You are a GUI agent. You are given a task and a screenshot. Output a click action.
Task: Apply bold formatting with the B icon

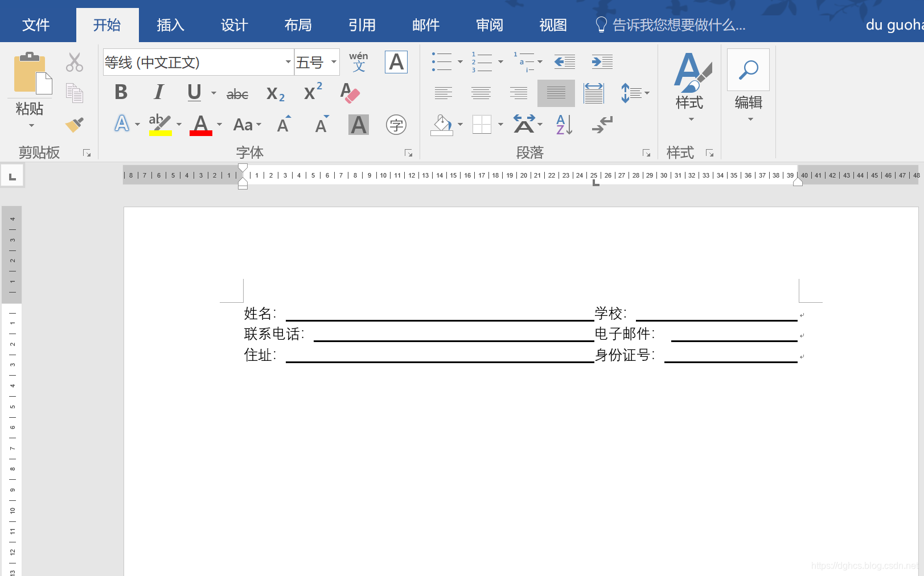(120, 93)
